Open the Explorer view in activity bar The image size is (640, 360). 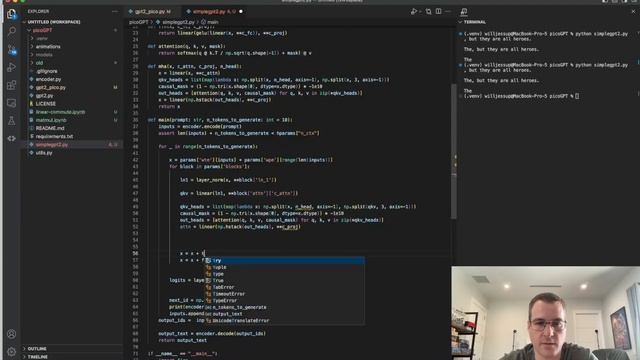click(11, 13)
